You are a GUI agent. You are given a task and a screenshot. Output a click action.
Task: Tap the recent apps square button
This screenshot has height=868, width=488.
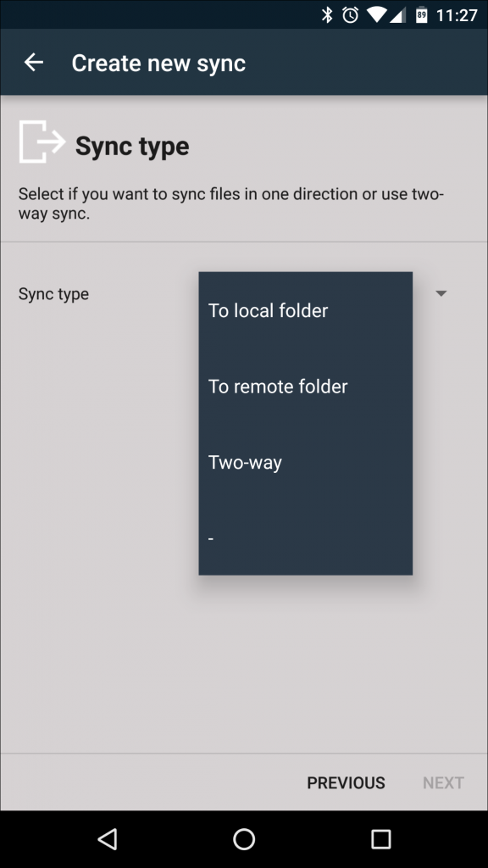380,839
